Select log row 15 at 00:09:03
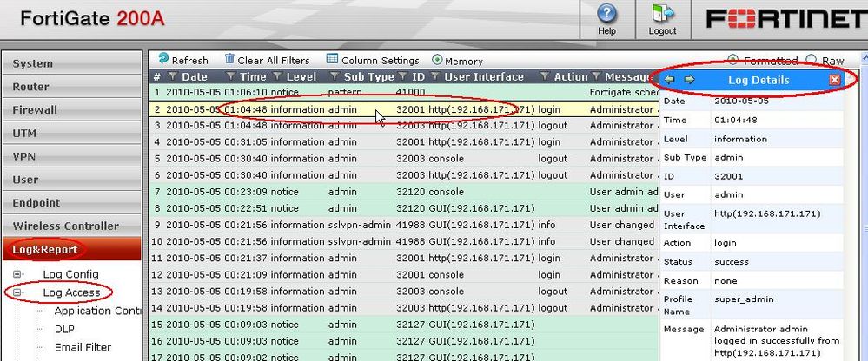868x361 pixels. [x=404, y=325]
